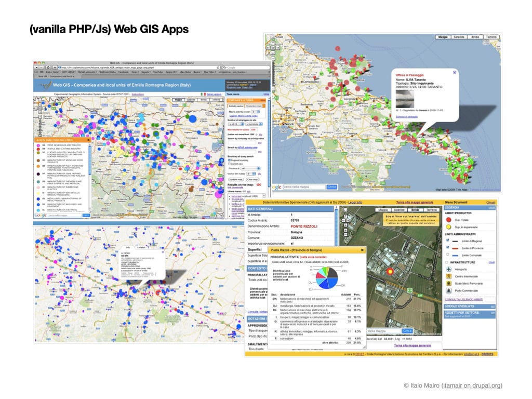Viewport: 532px width, 399px height.
Task: Click red Sup. Totale circle marker legend
Action: point(448,220)
